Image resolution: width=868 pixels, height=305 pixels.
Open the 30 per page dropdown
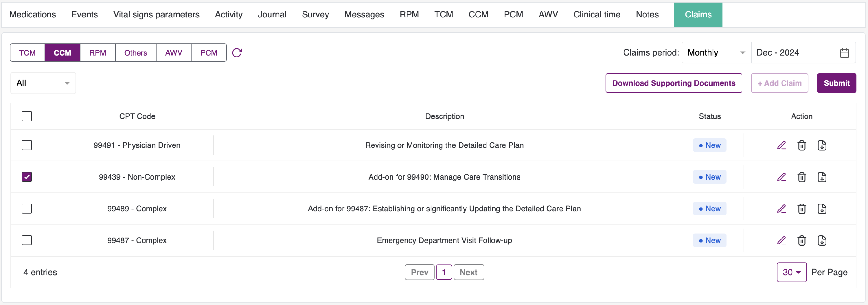pyautogui.click(x=791, y=272)
